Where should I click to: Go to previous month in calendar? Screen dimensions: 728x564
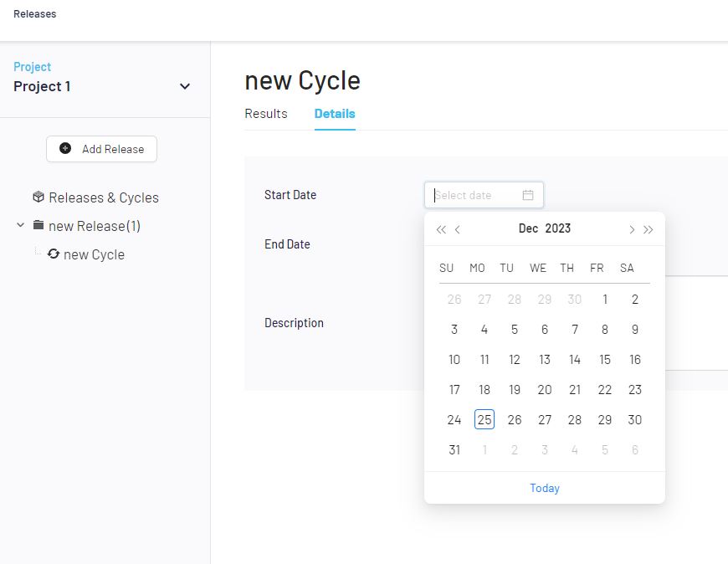coord(458,229)
